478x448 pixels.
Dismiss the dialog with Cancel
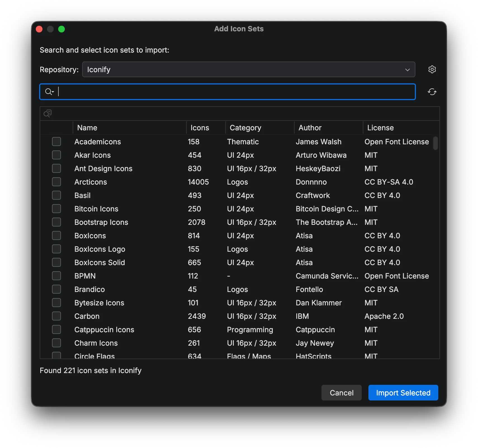(341, 393)
